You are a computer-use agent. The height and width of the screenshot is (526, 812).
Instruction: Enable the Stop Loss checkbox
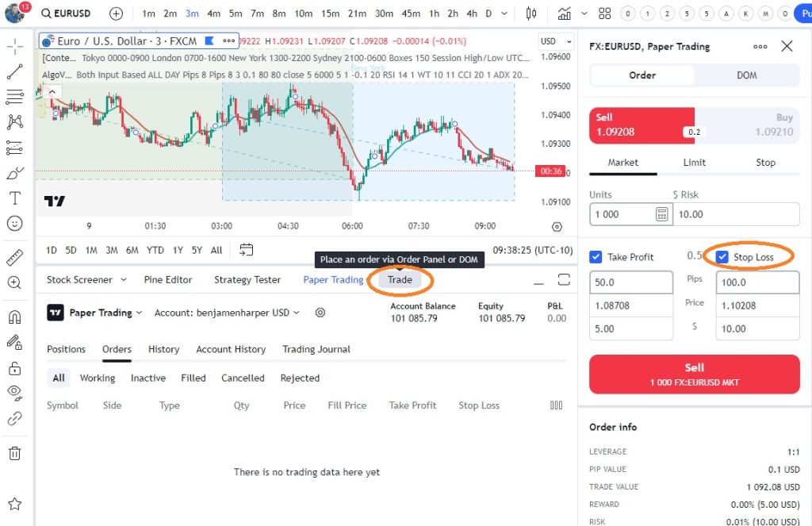[x=722, y=256]
